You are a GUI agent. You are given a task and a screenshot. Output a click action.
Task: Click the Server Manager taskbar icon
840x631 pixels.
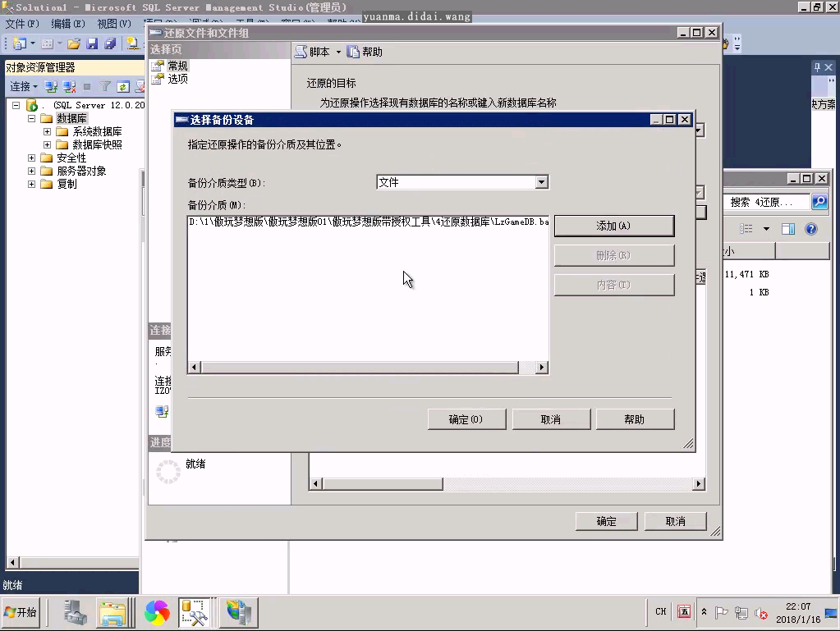75,612
